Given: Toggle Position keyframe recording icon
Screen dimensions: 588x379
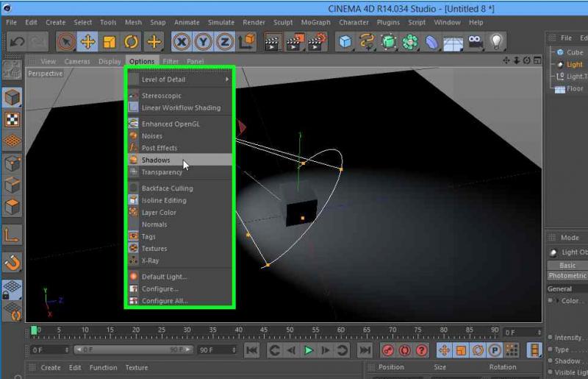Looking at the screenshot, I should coord(445,350).
